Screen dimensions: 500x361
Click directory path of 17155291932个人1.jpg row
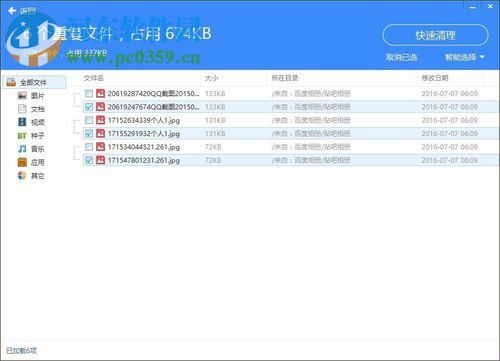click(x=311, y=134)
